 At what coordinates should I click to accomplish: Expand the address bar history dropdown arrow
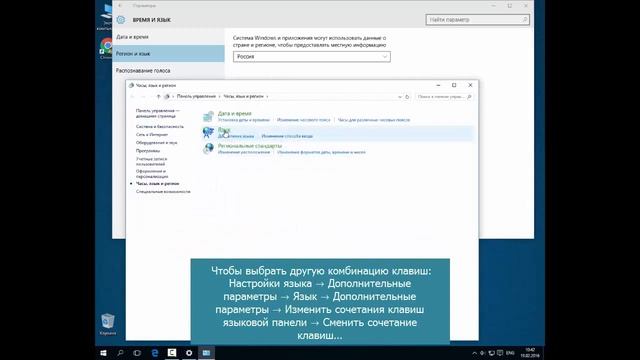[x=400, y=97]
